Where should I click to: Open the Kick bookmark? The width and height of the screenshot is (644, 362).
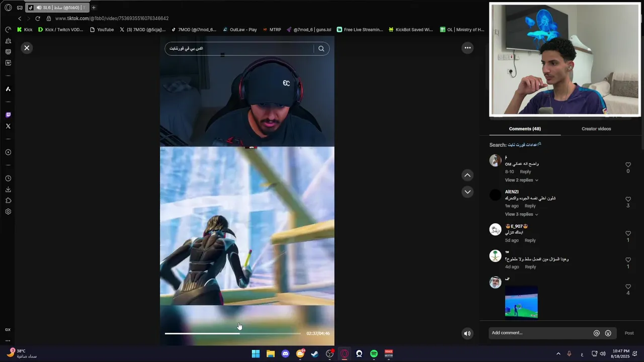24,30
